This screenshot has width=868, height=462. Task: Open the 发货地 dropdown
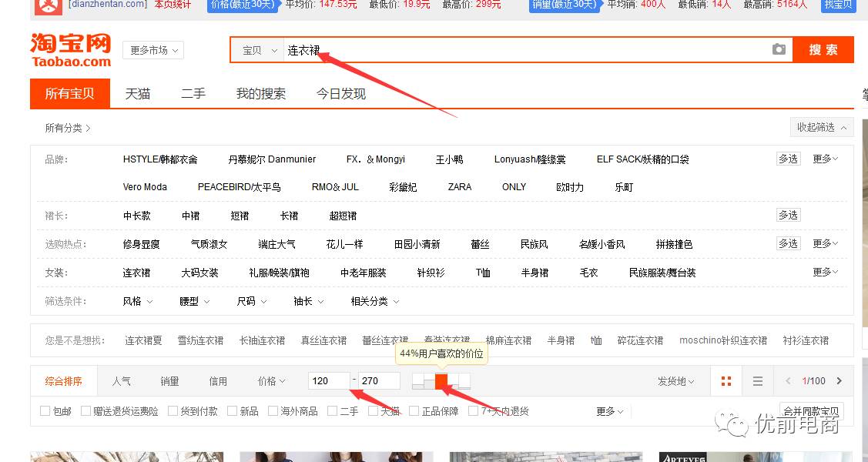tap(676, 380)
